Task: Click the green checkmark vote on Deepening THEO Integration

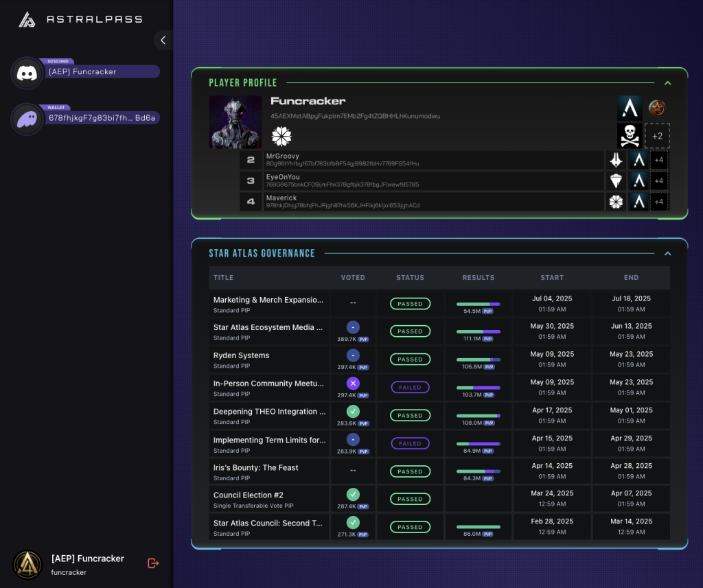Action: click(x=352, y=411)
